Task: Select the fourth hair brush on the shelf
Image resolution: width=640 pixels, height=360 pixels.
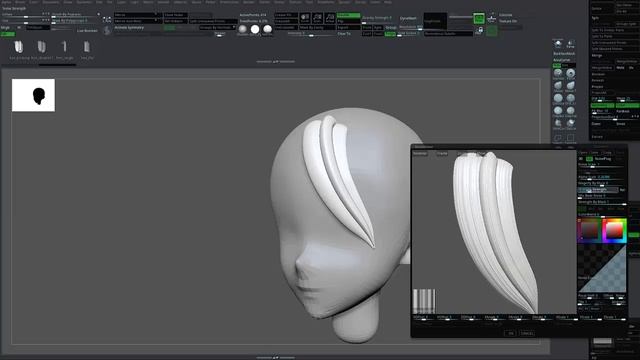Action: (x=87, y=47)
